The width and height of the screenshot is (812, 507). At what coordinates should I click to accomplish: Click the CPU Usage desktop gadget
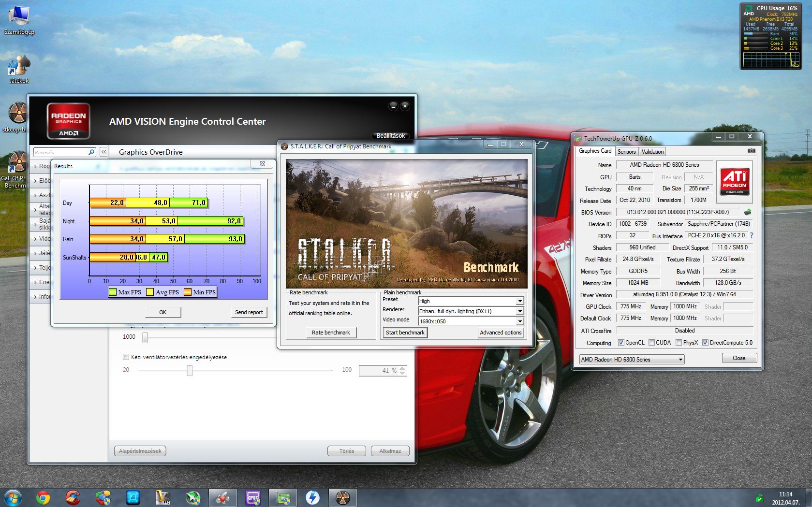[x=770, y=36]
